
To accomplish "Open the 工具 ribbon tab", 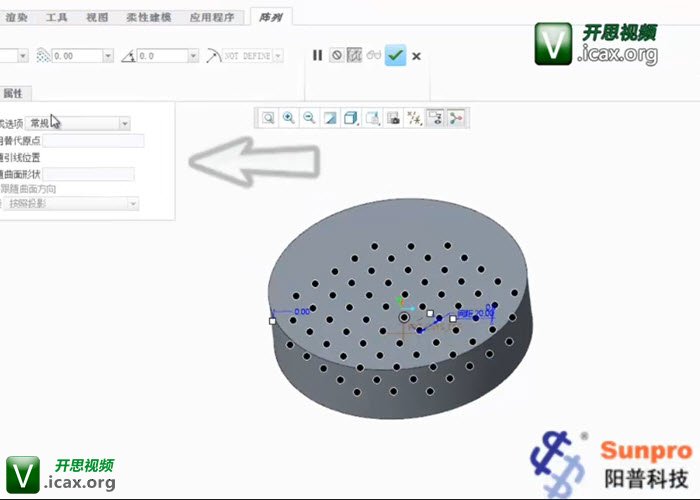I will coord(56,17).
